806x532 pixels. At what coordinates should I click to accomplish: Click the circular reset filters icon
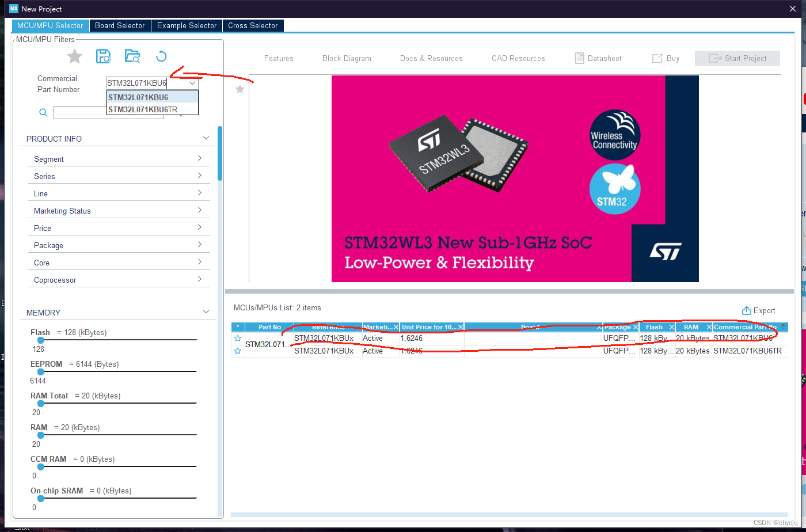click(x=161, y=56)
